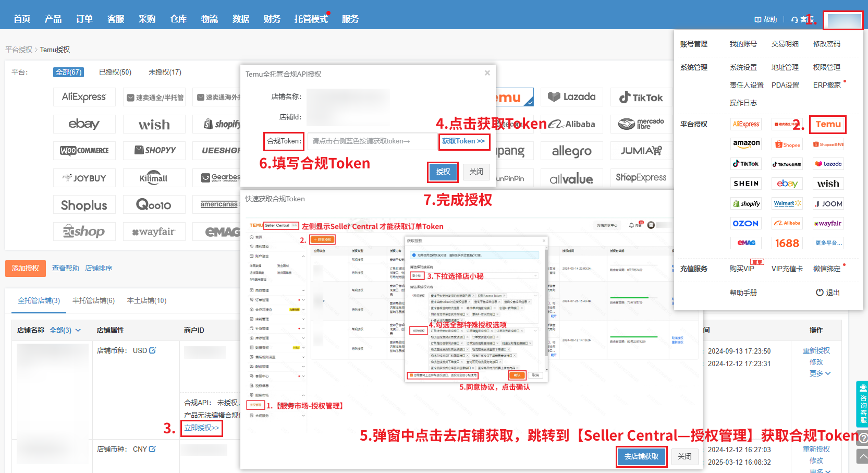Open the 托管模式 top navigation menu

pos(311,19)
